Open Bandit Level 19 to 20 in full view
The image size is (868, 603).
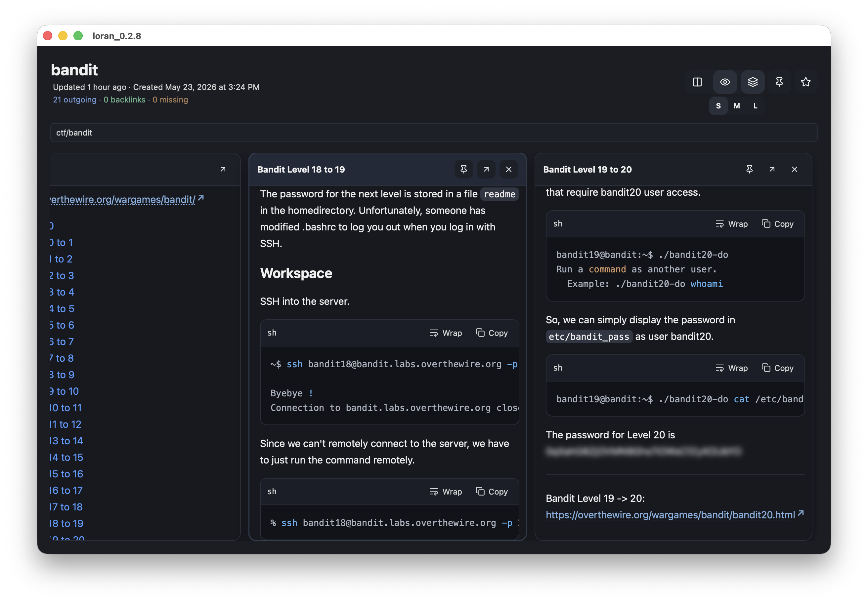pyautogui.click(x=772, y=169)
